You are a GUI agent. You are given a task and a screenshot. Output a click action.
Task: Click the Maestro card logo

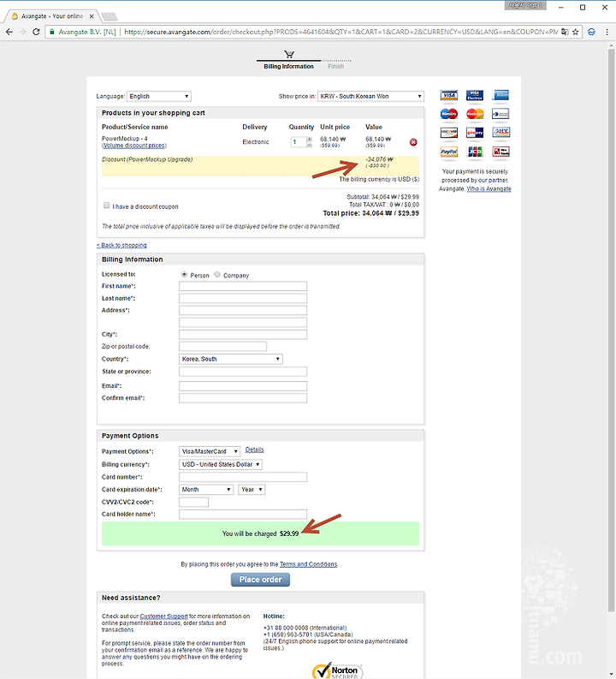click(x=448, y=114)
